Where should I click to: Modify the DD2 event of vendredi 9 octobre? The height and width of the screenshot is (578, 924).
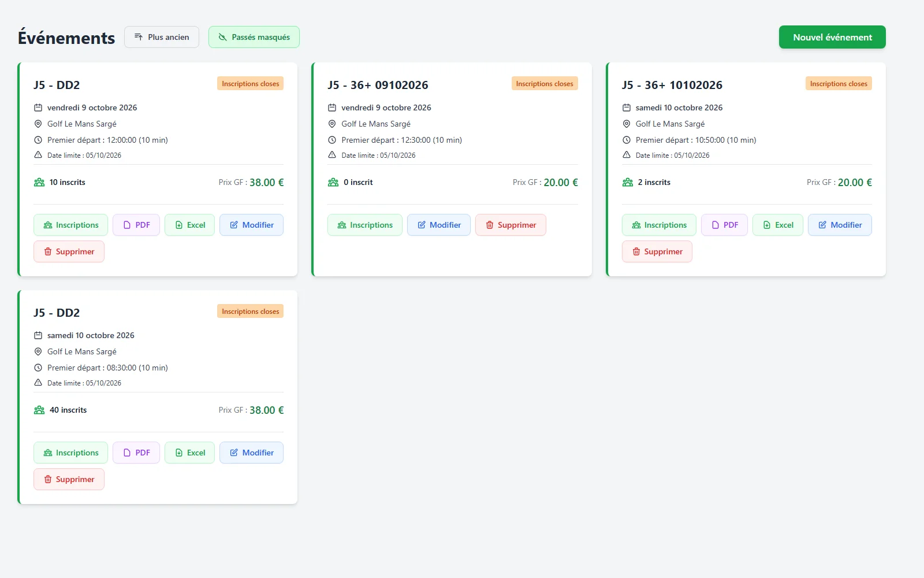(x=251, y=225)
